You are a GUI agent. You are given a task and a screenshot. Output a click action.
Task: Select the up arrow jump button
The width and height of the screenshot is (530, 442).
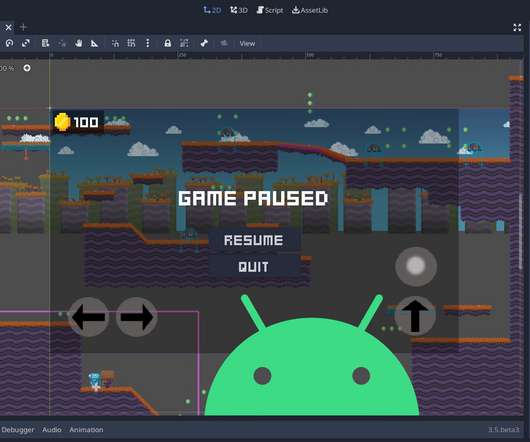point(415,316)
